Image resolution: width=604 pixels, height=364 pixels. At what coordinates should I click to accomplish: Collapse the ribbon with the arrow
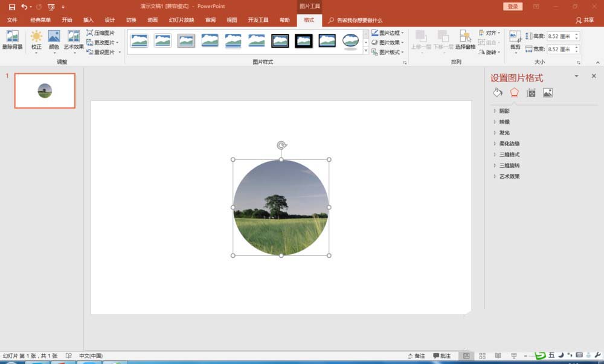(597, 62)
